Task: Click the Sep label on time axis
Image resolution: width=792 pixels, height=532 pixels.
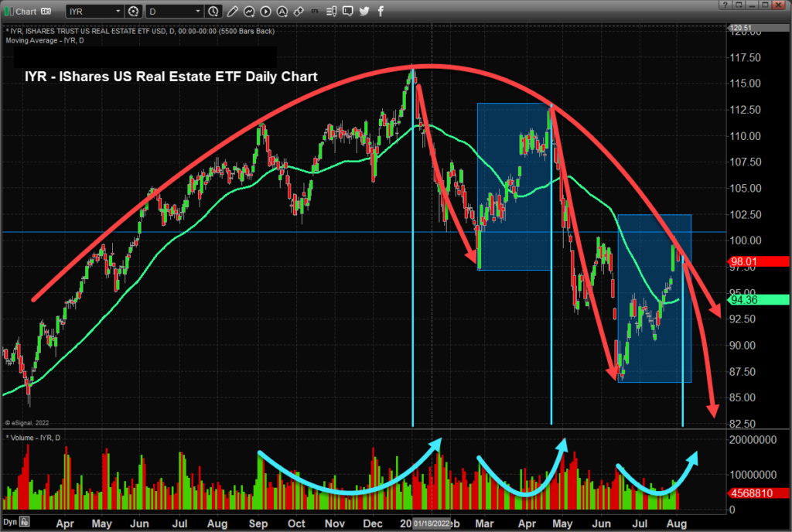Action: (258, 523)
